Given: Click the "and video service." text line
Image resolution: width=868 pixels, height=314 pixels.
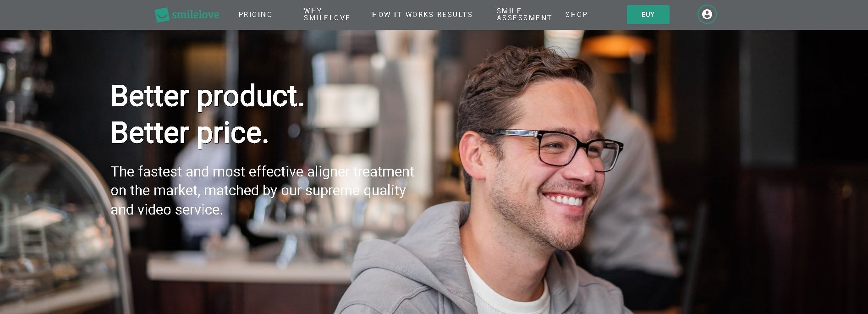Looking at the screenshot, I should pyautogui.click(x=166, y=209).
